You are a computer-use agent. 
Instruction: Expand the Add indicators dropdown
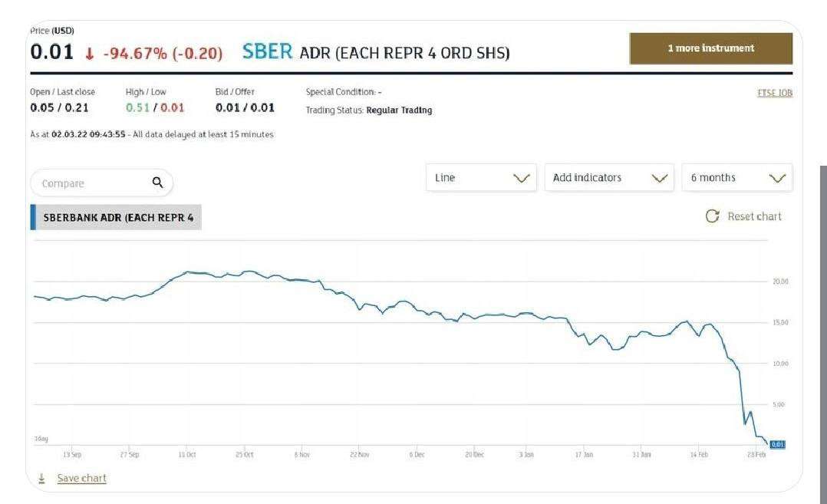coord(608,177)
